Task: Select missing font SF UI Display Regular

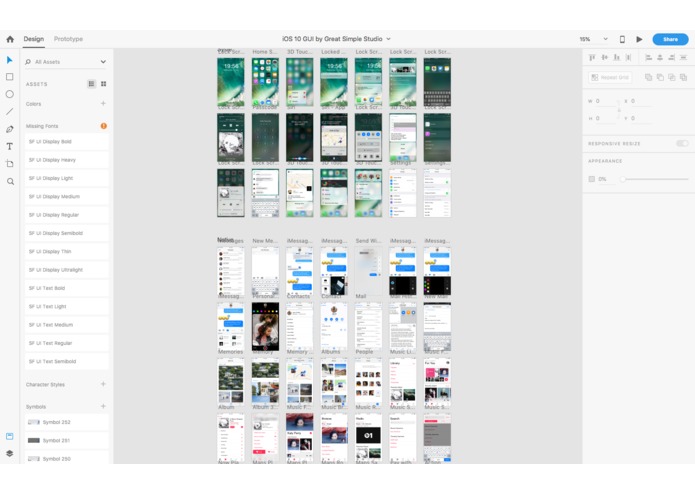Action: tap(66, 215)
